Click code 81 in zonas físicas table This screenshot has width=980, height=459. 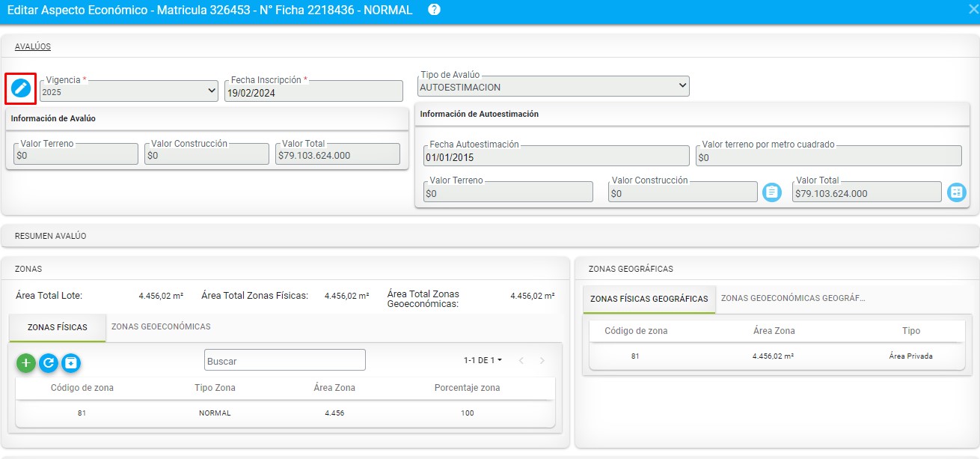[82, 413]
